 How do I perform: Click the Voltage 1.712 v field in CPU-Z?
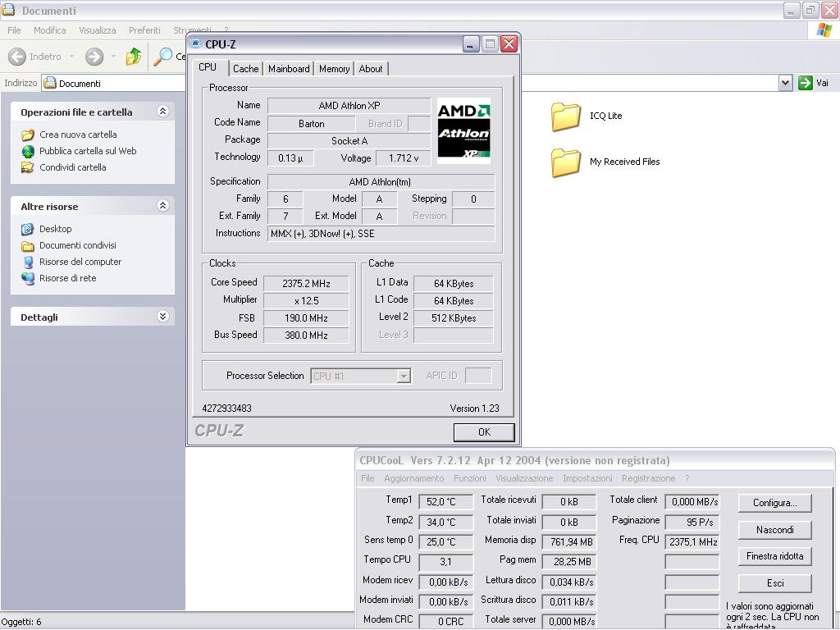[x=404, y=158]
